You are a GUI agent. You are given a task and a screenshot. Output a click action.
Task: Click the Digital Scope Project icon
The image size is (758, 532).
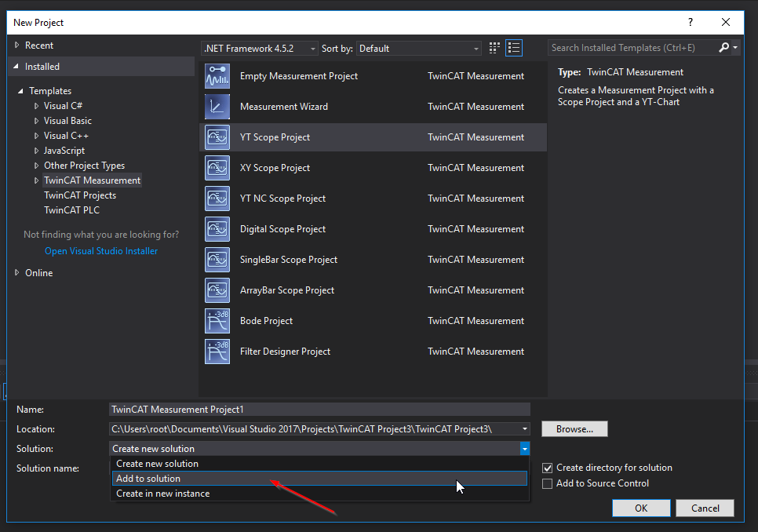217,229
